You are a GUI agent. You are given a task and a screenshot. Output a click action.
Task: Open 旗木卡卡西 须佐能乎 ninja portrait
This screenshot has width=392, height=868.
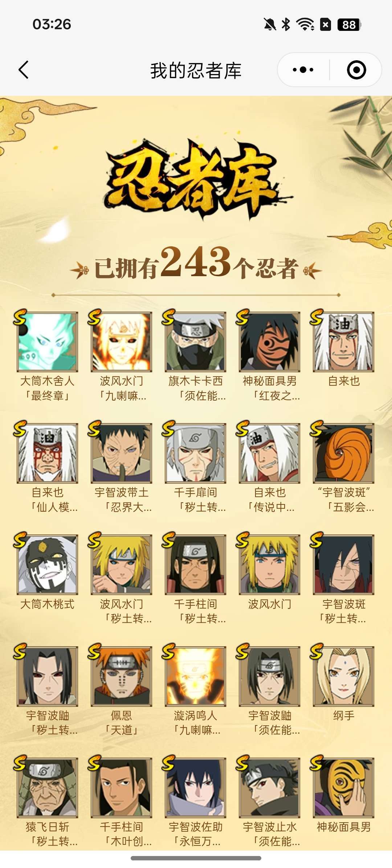tap(196, 342)
